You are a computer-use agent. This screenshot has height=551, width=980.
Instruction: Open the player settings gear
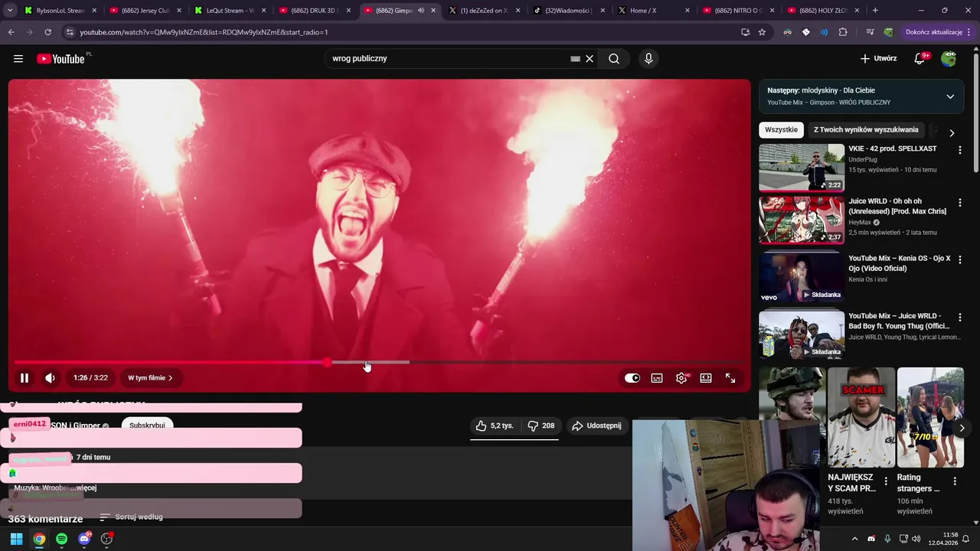(x=681, y=378)
